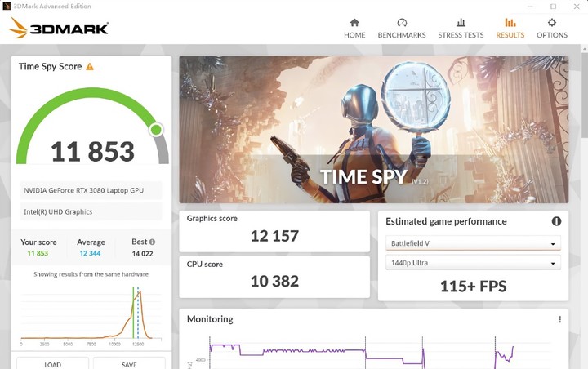Viewport: 588px width, 369px height.
Task: Open the Monitoring three-dot menu
Action: pyautogui.click(x=559, y=319)
